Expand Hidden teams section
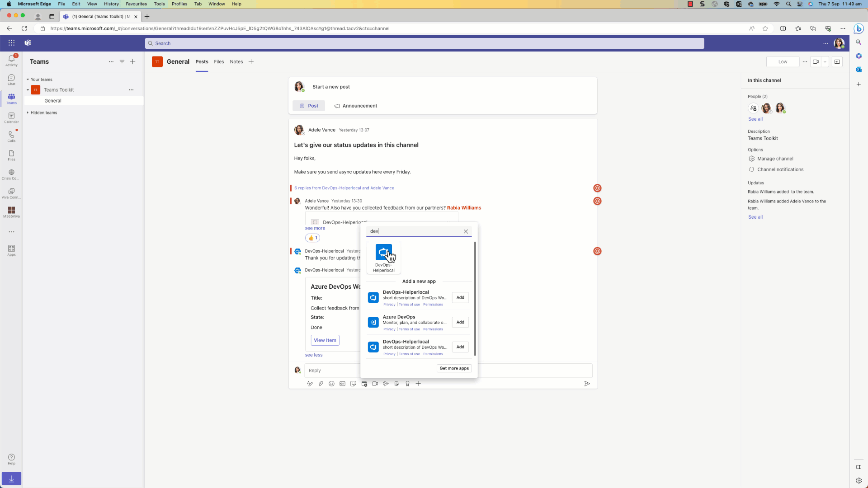 click(28, 113)
